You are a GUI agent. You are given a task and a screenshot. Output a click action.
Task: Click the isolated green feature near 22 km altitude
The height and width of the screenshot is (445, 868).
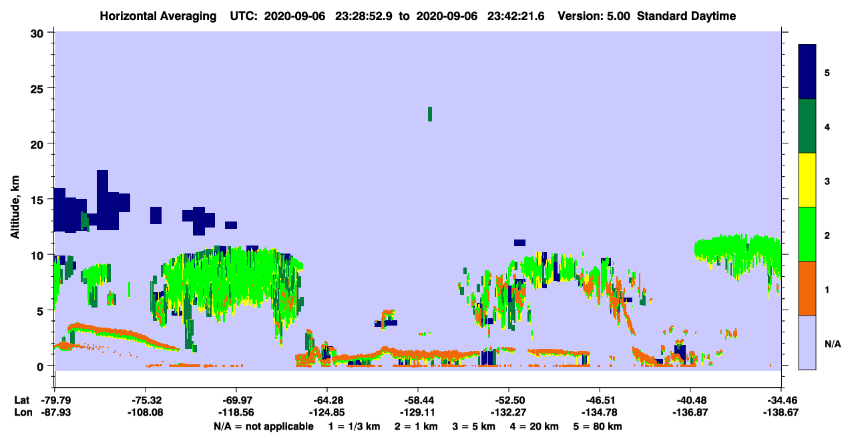(430, 113)
